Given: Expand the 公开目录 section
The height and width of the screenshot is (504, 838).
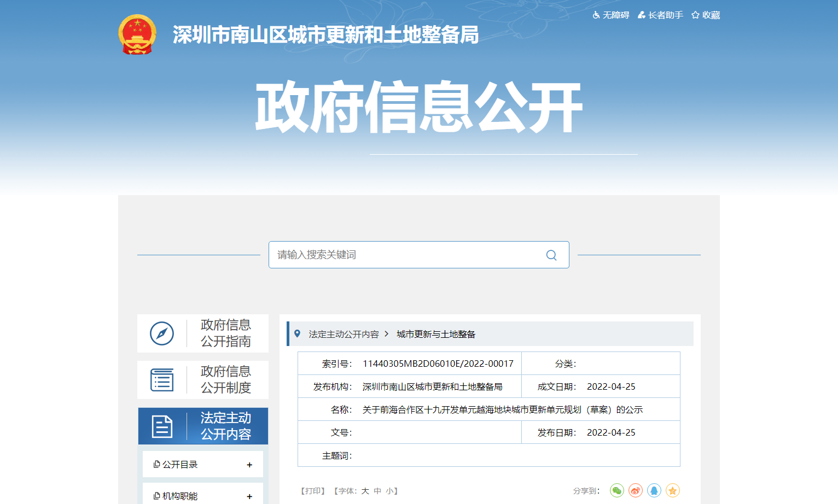Looking at the screenshot, I should 249,465.
